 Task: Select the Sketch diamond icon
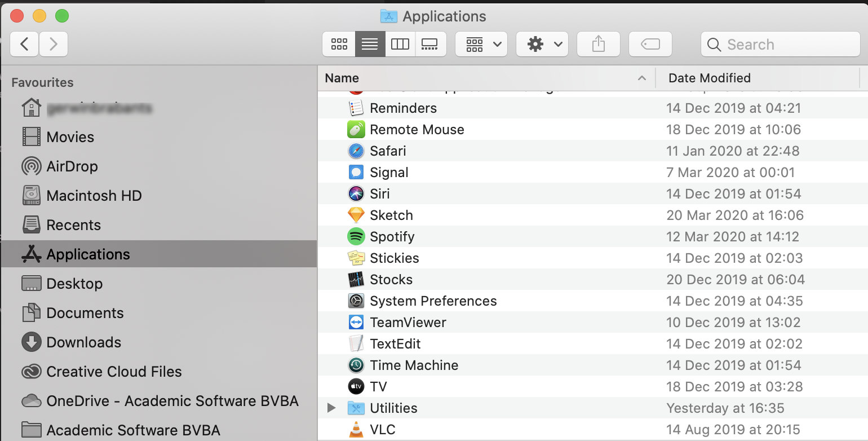point(356,215)
